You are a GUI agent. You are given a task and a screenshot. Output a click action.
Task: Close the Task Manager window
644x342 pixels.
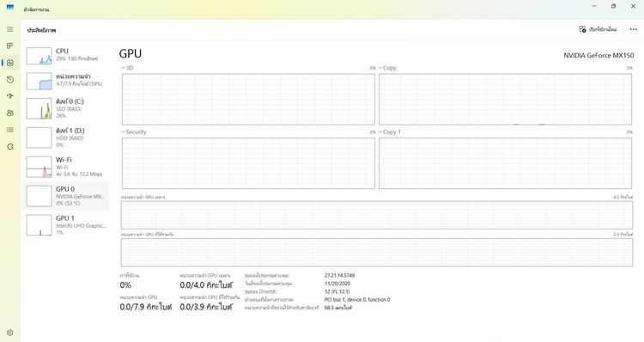click(633, 6)
